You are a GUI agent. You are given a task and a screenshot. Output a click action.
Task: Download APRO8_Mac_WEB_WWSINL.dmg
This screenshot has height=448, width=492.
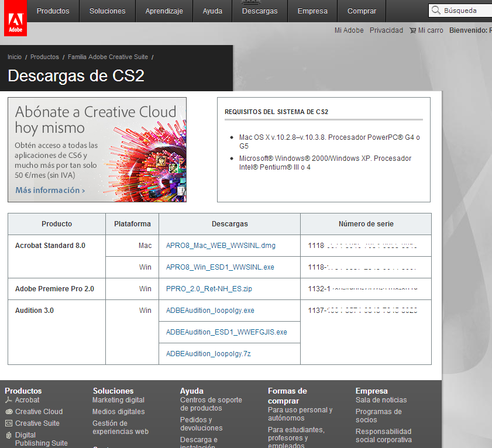(x=221, y=245)
